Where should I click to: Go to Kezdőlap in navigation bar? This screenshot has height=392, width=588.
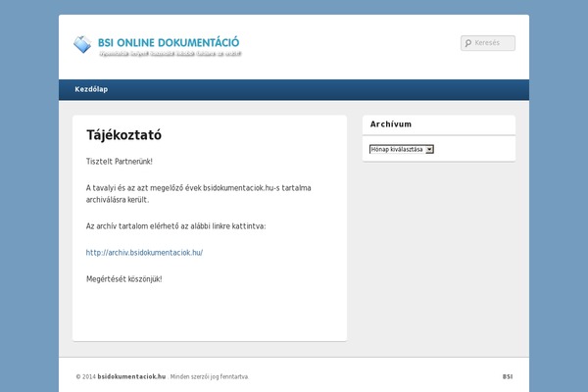click(91, 89)
